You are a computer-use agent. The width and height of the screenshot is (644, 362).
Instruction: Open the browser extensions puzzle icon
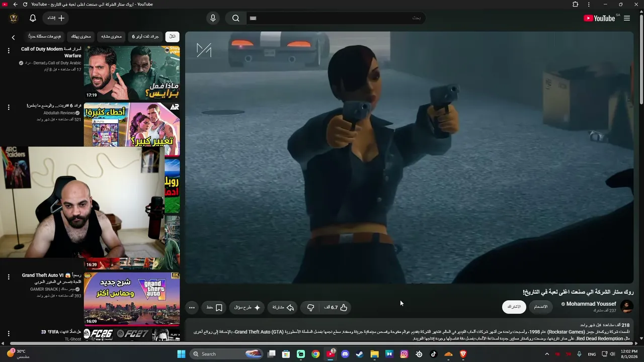[576, 5]
